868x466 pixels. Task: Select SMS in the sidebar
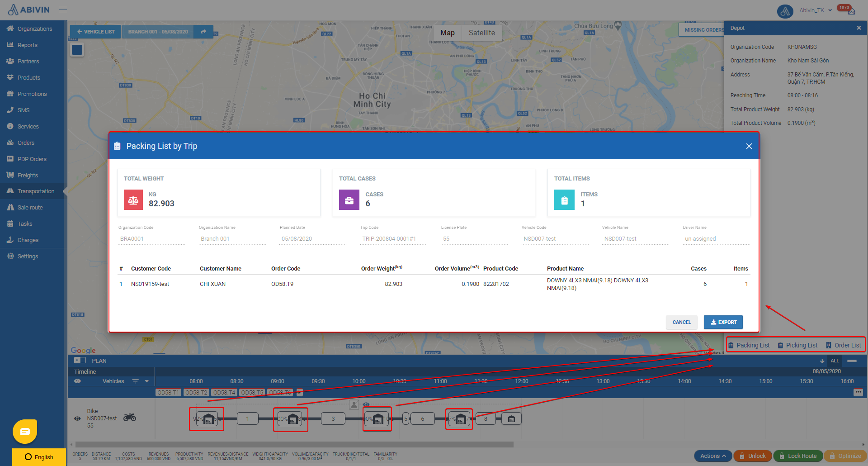tap(23, 110)
